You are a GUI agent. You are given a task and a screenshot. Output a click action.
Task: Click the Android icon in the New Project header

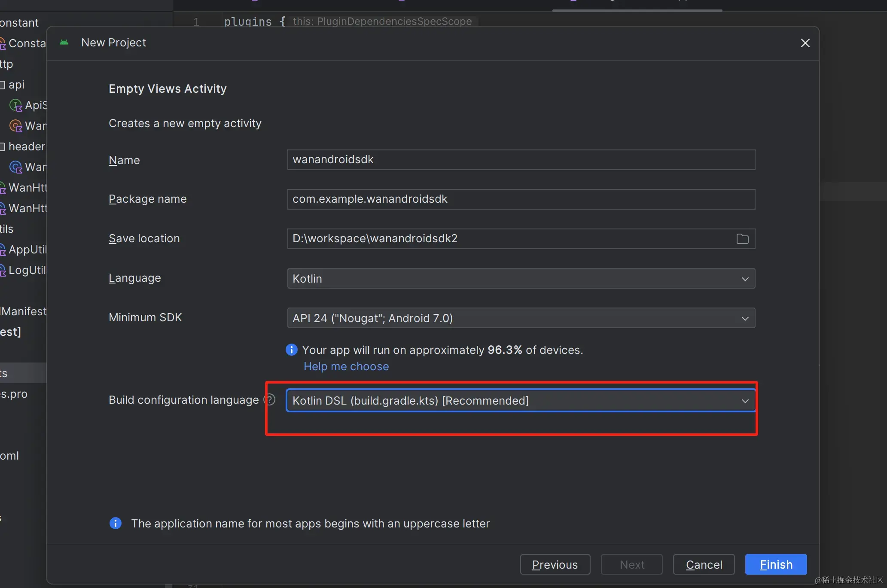(64, 42)
